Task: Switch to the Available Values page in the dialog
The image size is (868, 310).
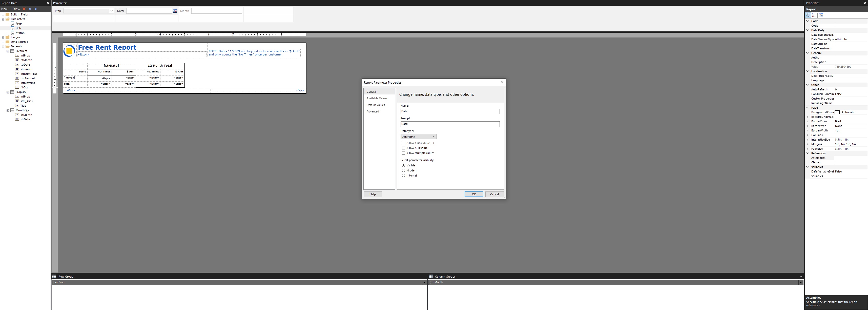Action: click(x=377, y=98)
